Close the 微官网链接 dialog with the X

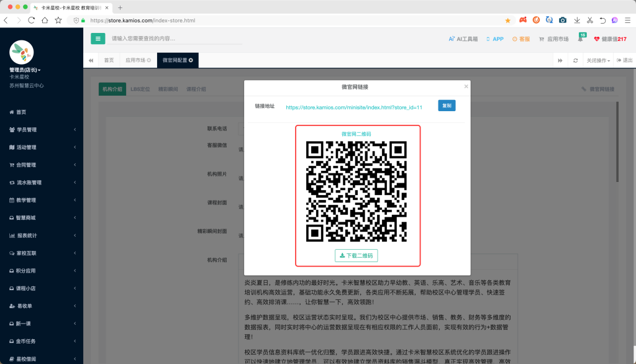click(466, 87)
